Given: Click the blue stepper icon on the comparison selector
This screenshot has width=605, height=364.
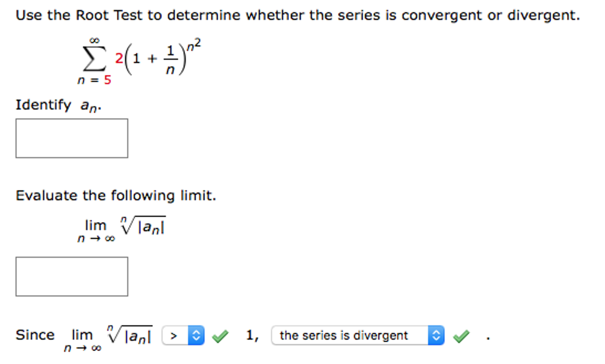Looking at the screenshot, I should 196,335.
